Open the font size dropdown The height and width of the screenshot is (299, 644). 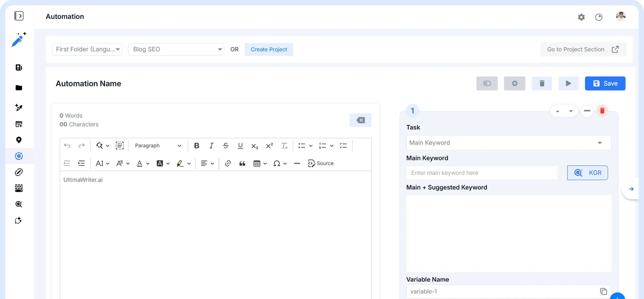pyautogui.click(x=102, y=163)
